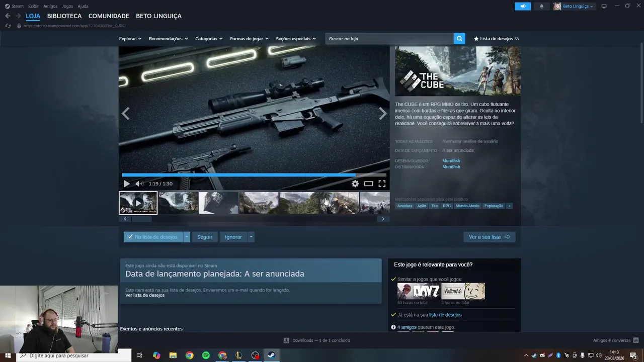Open the Explorar dropdown menu
This screenshot has width=644, height=362.
(x=130, y=39)
